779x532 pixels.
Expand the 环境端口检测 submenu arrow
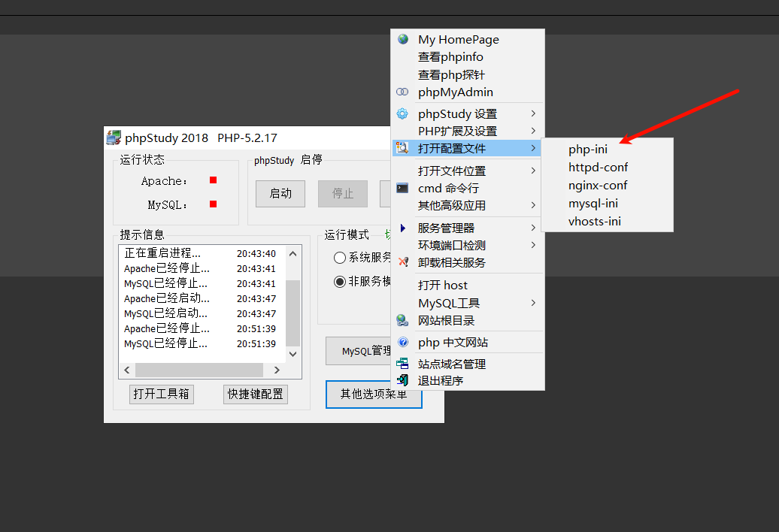pyautogui.click(x=533, y=245)
